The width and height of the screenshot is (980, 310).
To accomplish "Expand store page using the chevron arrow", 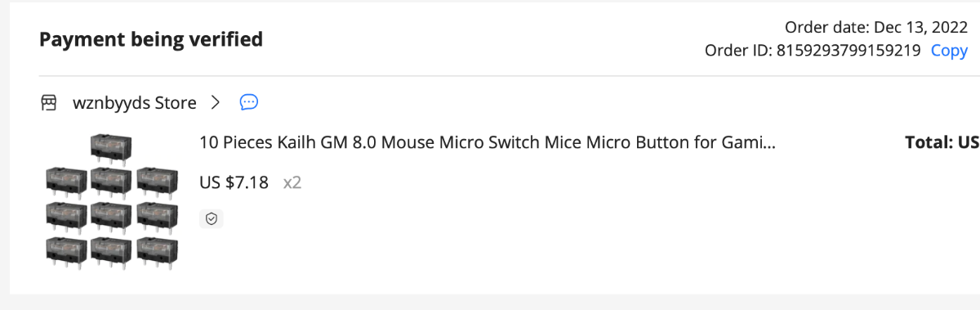I will (x=216, y=102).
